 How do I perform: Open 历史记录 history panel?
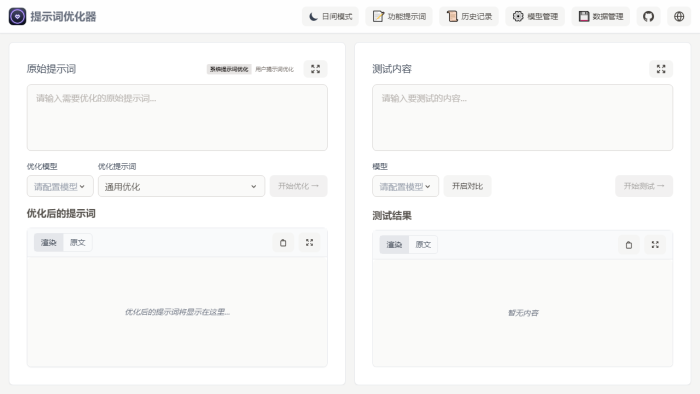[469, 17]
